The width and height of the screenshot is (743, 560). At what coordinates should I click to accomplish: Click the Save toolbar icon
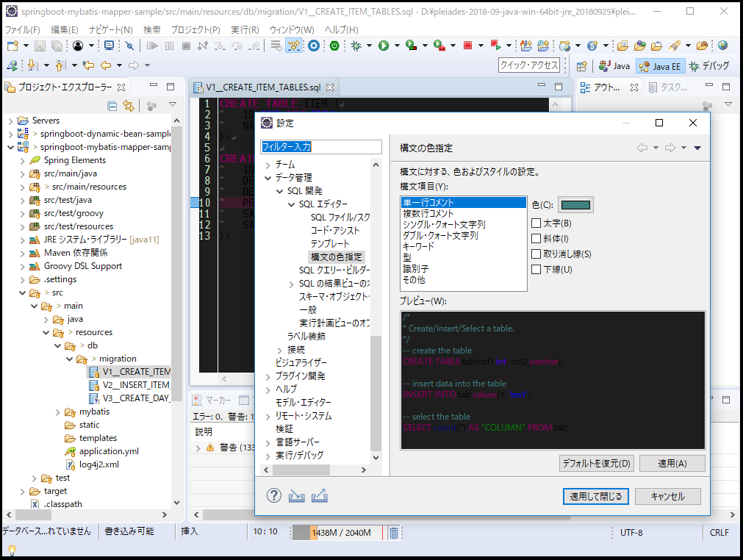tap(40, 46)
